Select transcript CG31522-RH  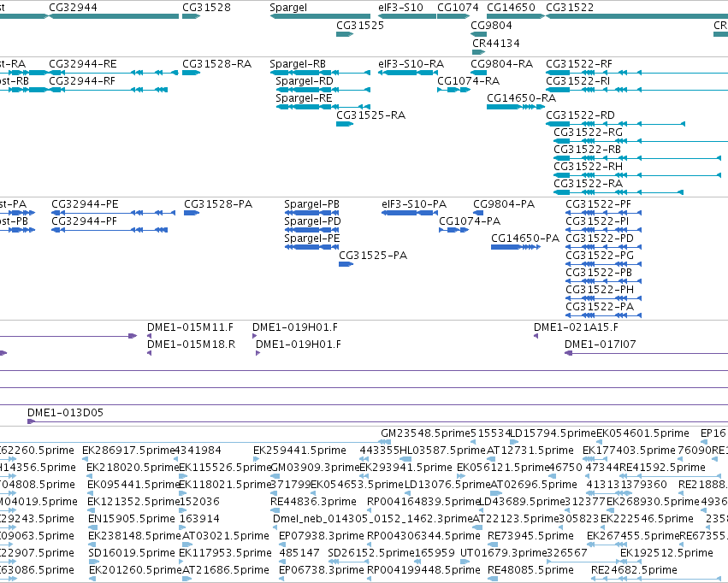(589, 166)
